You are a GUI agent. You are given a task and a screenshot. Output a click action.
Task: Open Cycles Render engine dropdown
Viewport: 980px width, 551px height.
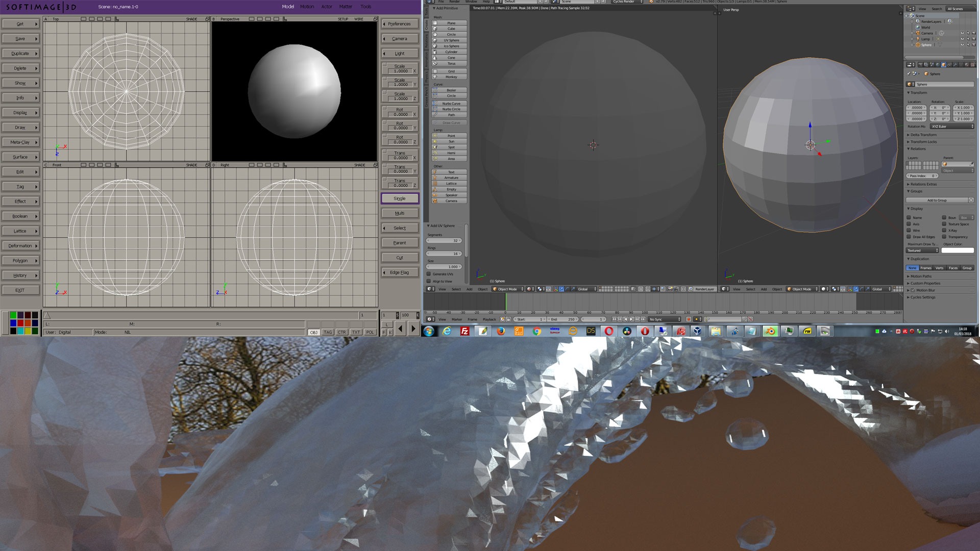[x=627, y=2]
